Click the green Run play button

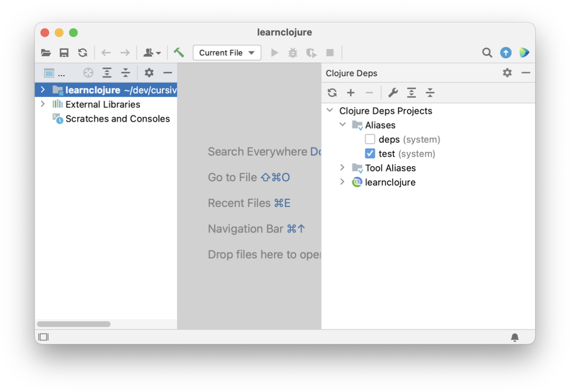(x=275, y=53)
